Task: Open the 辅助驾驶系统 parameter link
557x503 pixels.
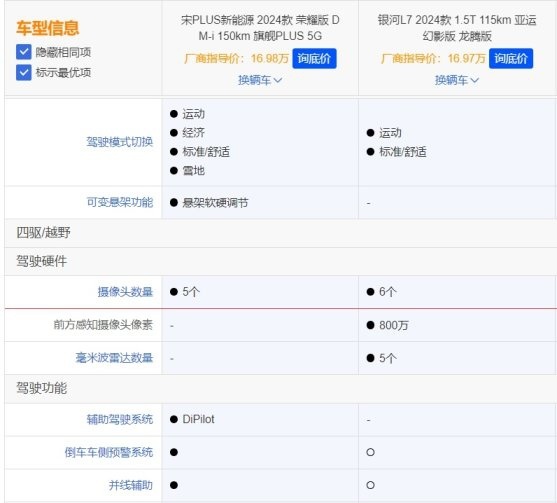Action: pyautogui.click(x=120, y=420)
